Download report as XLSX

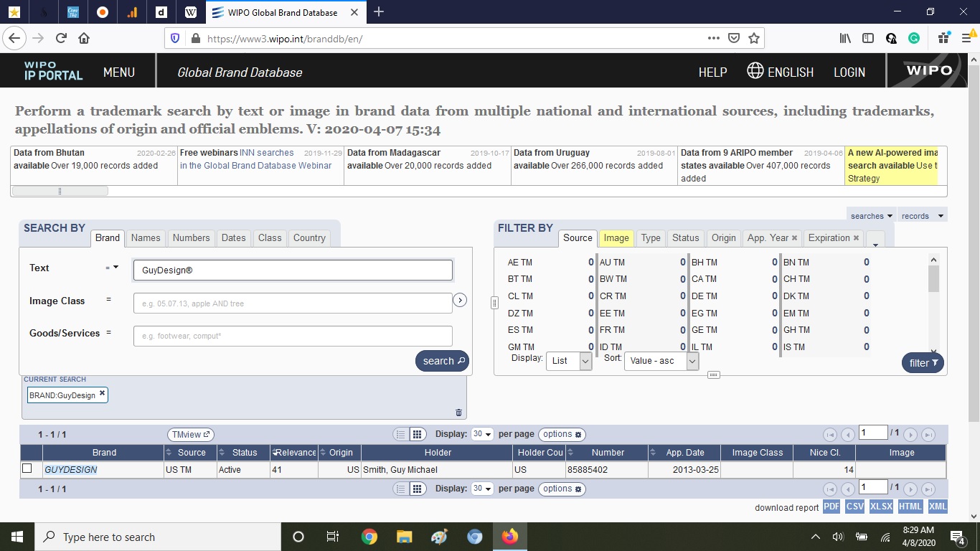[881, 507]
